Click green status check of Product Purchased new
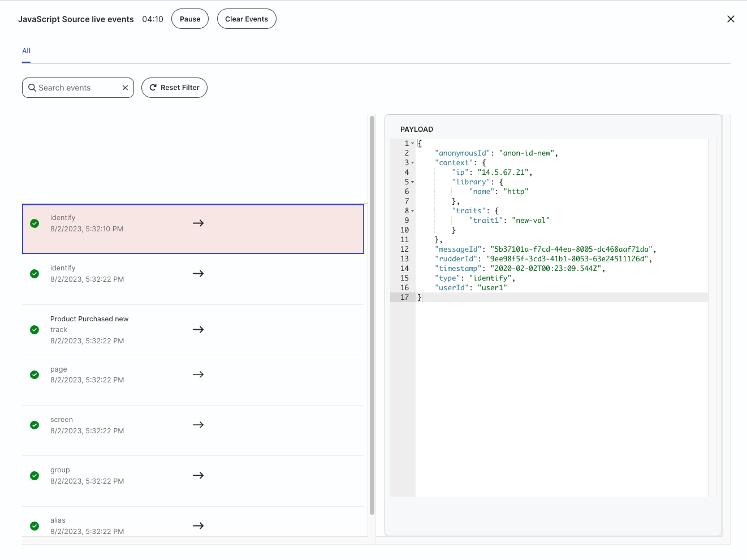The width and height of the screenshot is (747, 560). click(34, 330)
